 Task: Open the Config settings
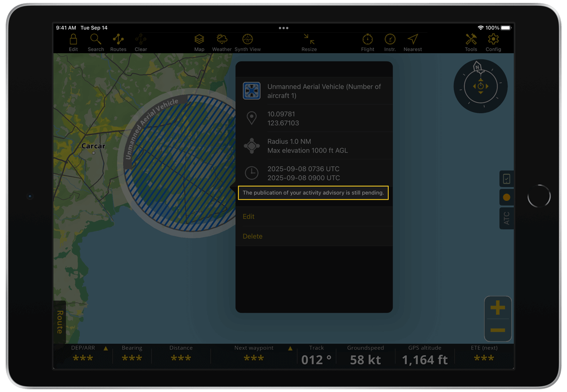[x=493, y=42]
